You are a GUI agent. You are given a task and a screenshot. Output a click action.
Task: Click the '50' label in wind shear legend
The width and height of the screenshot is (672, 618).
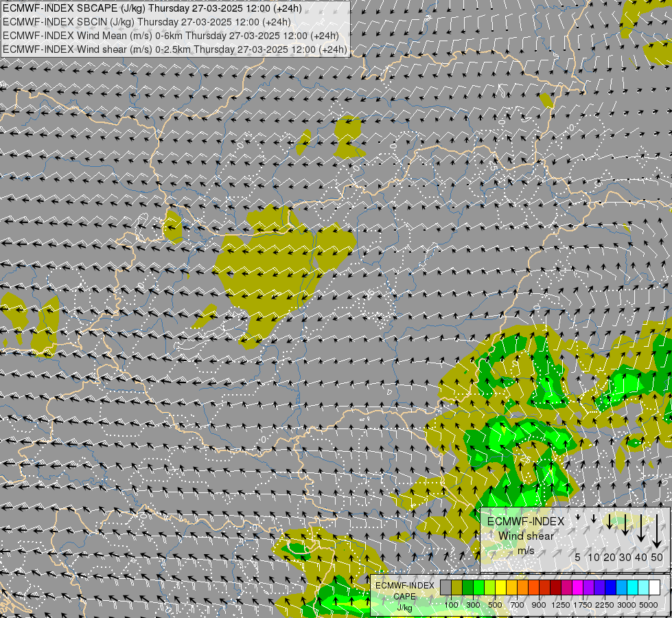coord(657,557)
